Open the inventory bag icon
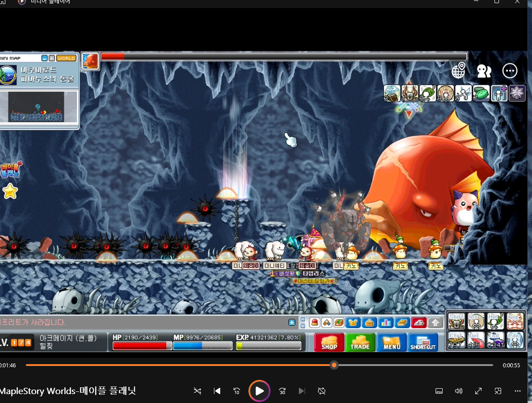Image resolution: width=532 pixels, height=403 pixels. pos(369,322)
